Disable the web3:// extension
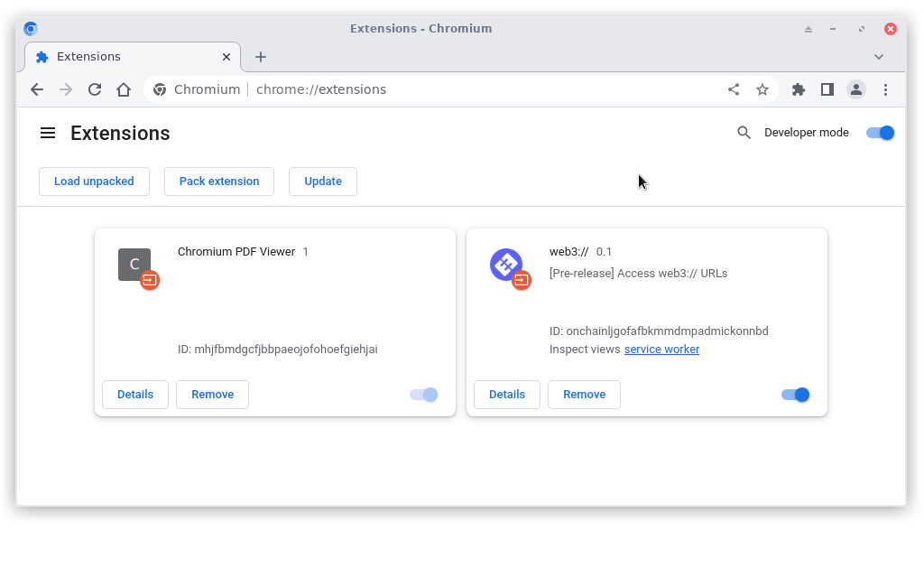Viewport: 924px width, 578px height. click(796, 395)
